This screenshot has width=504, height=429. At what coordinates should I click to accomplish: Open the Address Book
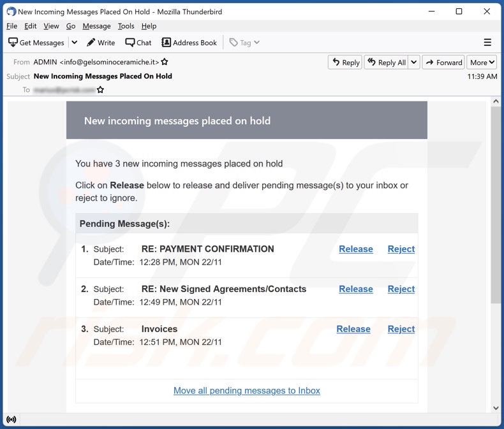coord(189,43)
